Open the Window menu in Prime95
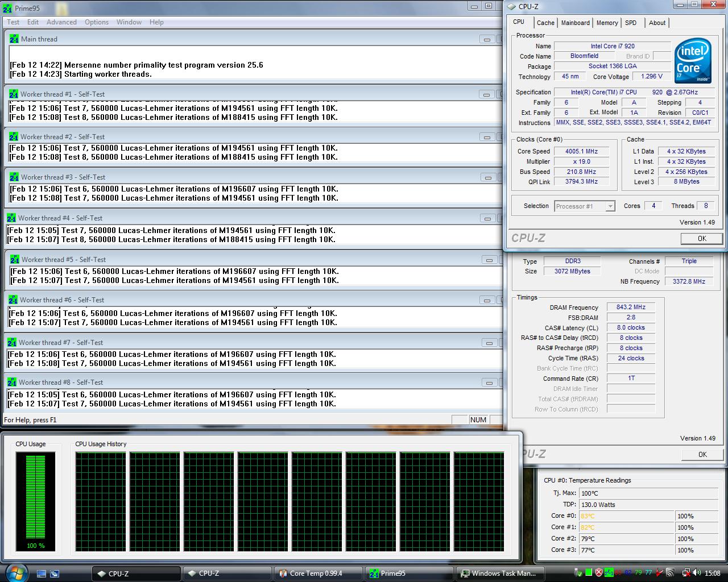This screenshot has width=728, height=582. [x=129, y=22]
